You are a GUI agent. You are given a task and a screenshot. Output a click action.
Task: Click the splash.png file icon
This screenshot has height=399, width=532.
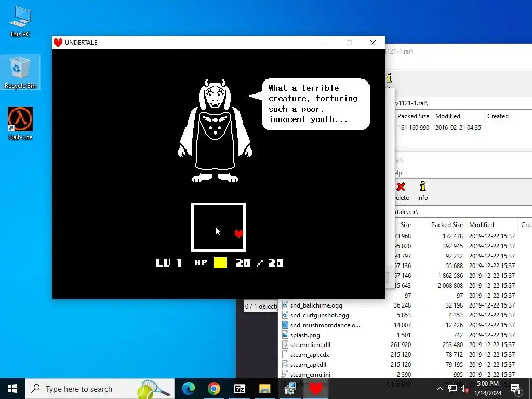tap(285, 335)
